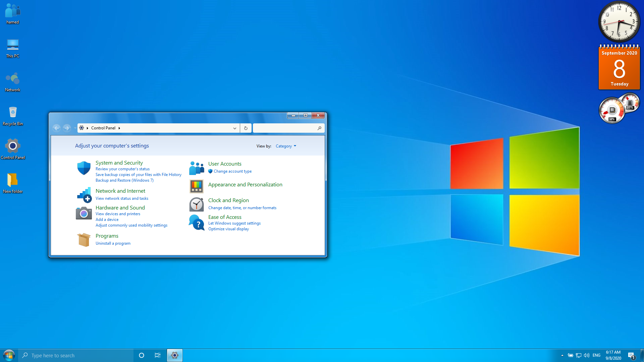The width and height of the screenshot is (644, 362).
Task: Click the Clock and Region icon
Action: click(196, 204)
